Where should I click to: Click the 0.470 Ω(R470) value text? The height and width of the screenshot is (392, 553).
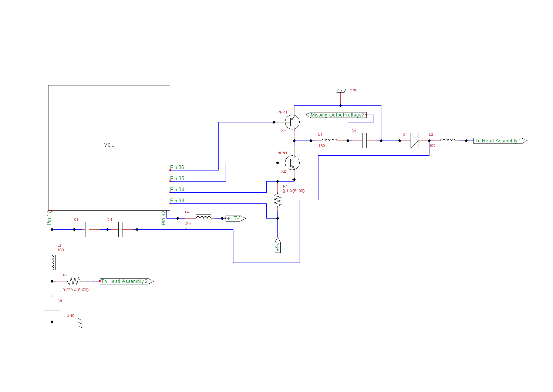click(x=76, y=290)
